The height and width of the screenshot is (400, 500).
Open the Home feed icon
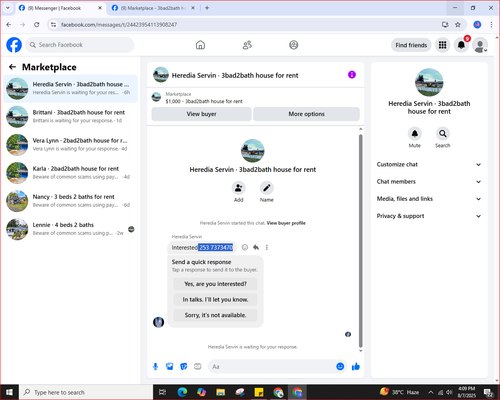coord(200,45)
